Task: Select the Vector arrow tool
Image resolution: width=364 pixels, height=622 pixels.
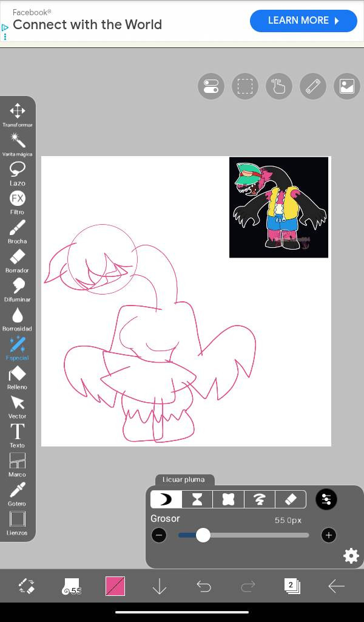Action: (x=18, y=406)
